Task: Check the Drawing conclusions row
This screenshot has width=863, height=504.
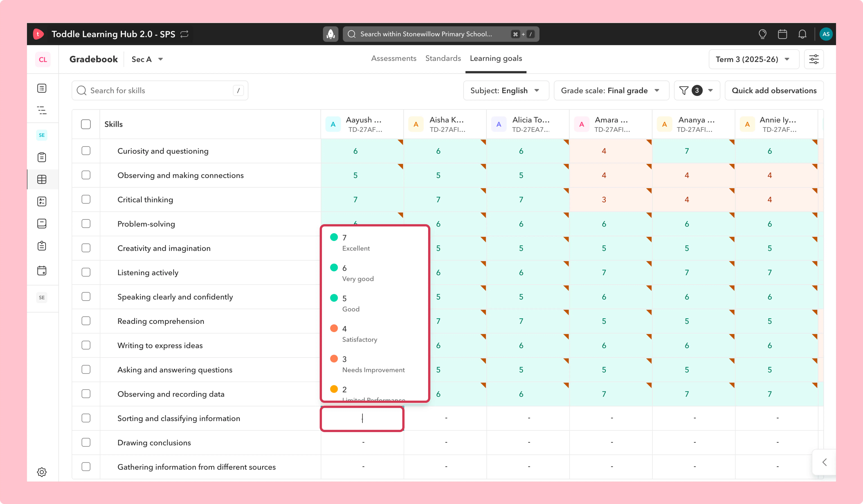Action: [86, 442]
